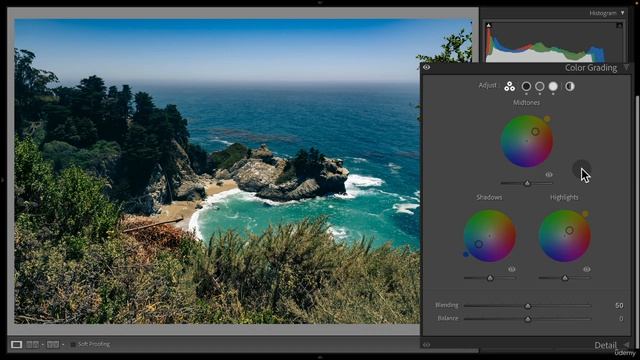Click the Shadows luminance slider thumb
640x360 pixels.
[490, 278]
